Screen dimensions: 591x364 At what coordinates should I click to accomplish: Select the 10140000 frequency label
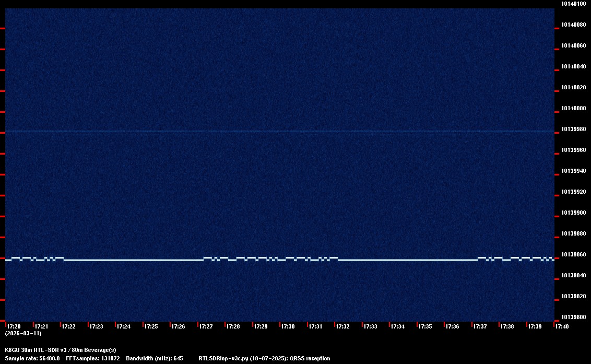point(573,108)
